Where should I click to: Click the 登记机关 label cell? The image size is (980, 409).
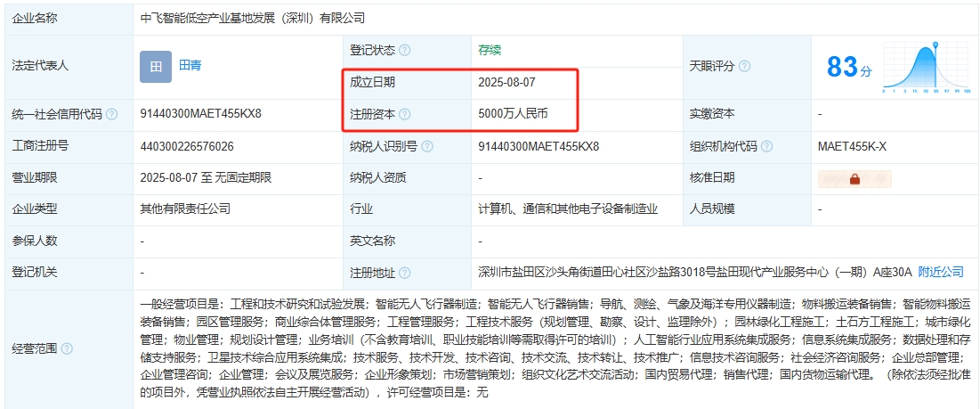[69, 273]
